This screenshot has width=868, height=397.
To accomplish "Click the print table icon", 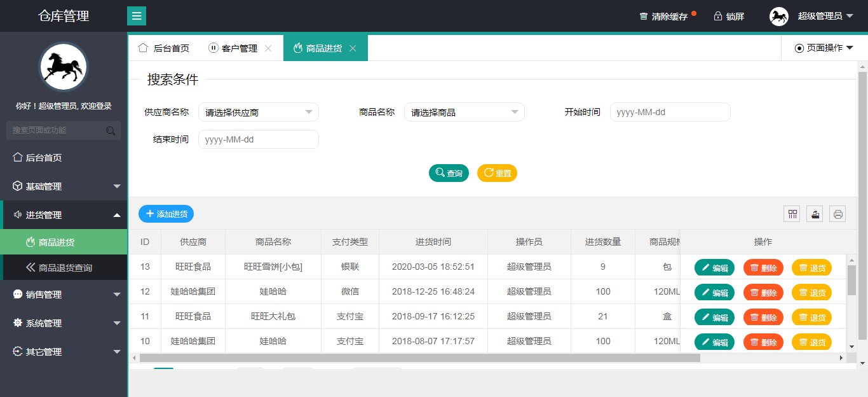I will 837,214.
